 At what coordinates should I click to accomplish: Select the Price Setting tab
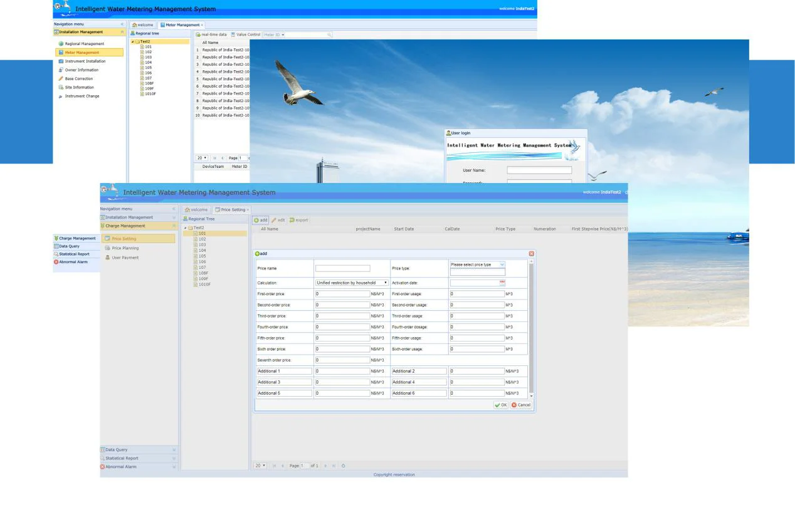point(231,210)
